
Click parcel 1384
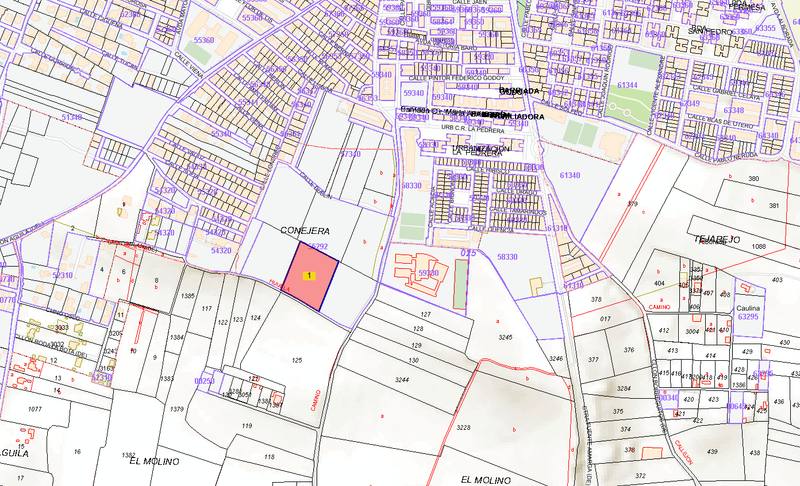click(177, 337)
